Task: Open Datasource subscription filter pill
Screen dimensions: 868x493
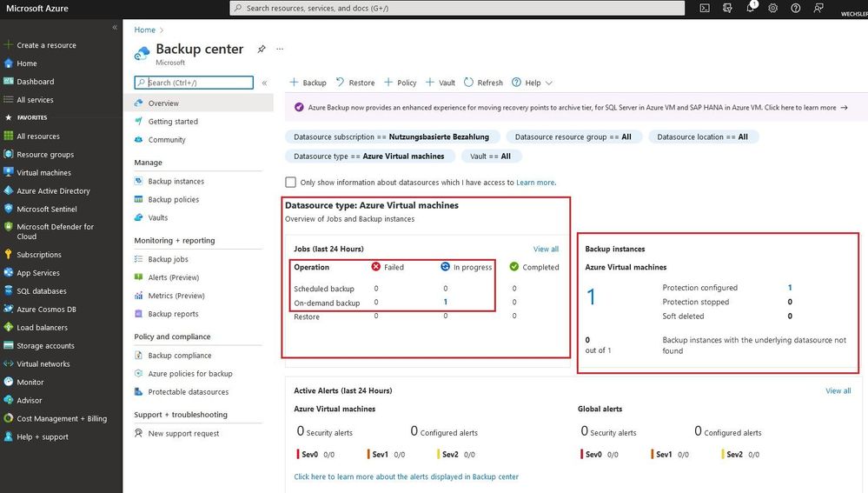Action: click(x=392, y=137)
